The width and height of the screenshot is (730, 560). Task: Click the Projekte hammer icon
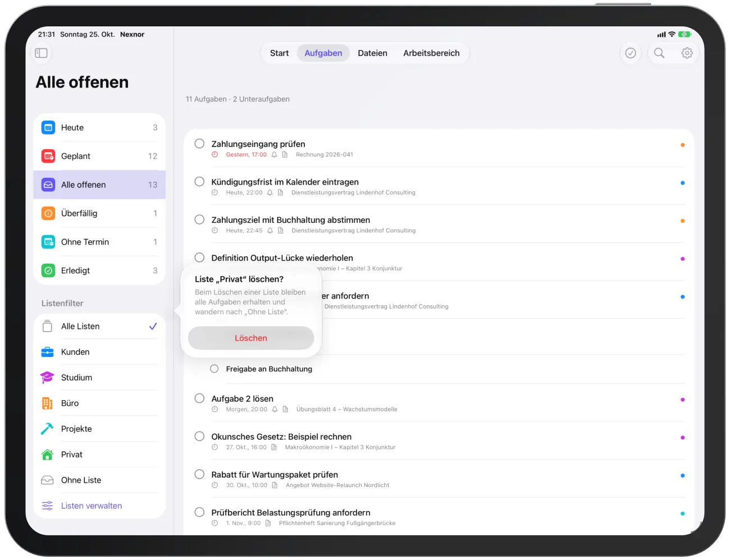click(x=48, y=429)
